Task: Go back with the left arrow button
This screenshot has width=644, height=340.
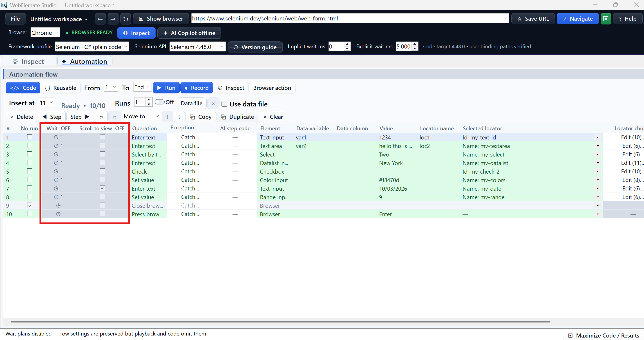Action: click(x=100, y=19)
